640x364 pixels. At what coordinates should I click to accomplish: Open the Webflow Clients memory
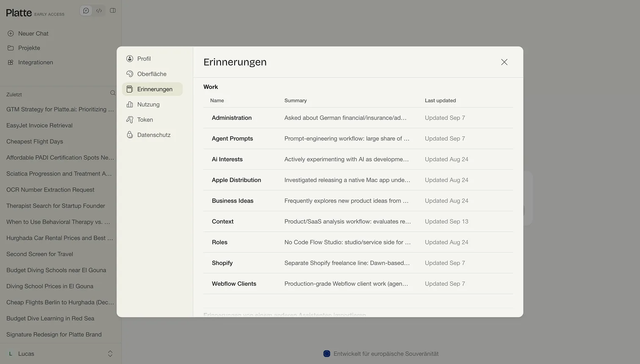(358, 284)
